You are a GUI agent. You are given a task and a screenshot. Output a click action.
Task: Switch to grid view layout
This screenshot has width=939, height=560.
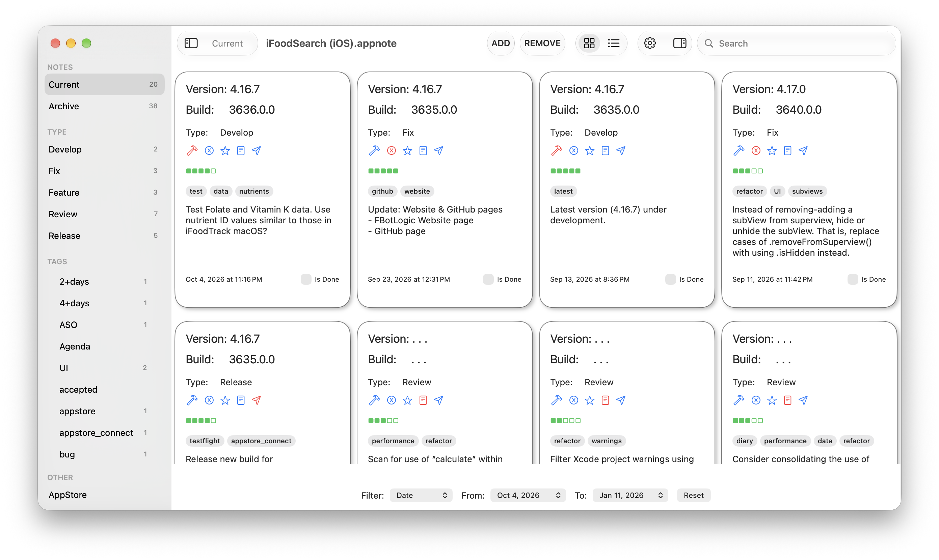589,44
